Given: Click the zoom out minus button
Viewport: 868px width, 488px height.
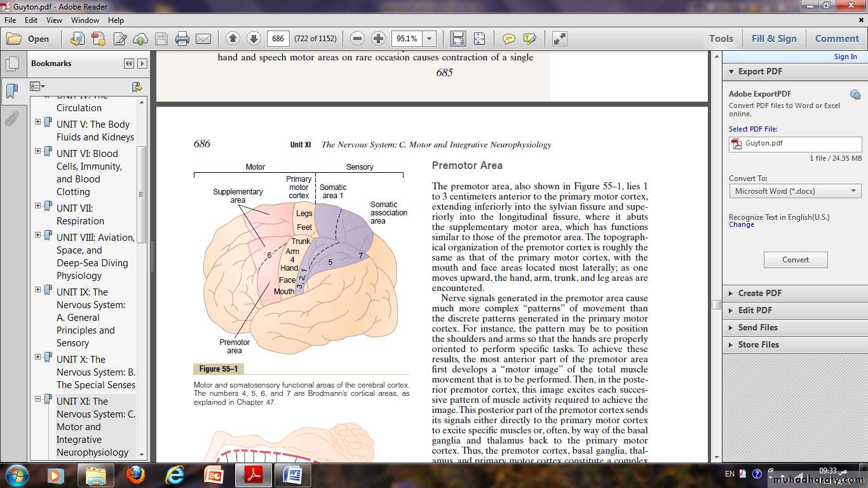Looking at the screenshot, I should (357, 39).
